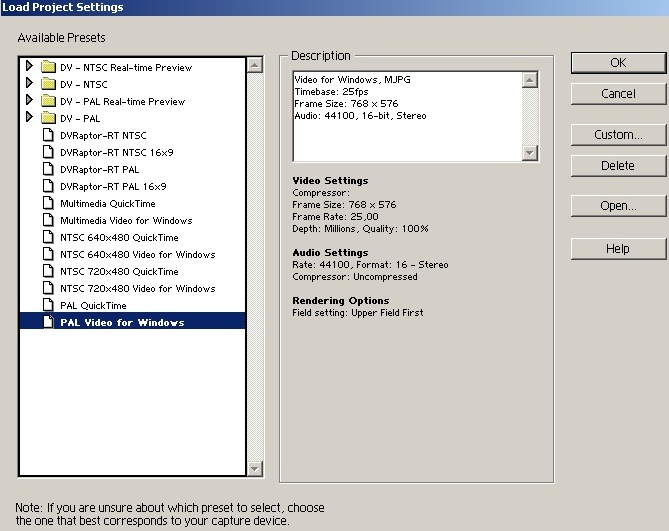The image size is (669, 531).
Task: Click Description box scroll down arrow
Action: [x=530, y=153]
